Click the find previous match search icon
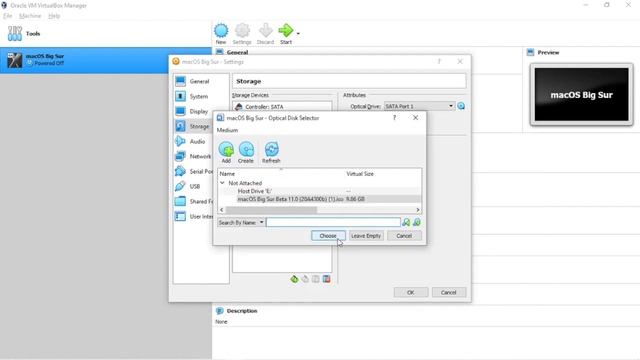 tap(406, 222)
